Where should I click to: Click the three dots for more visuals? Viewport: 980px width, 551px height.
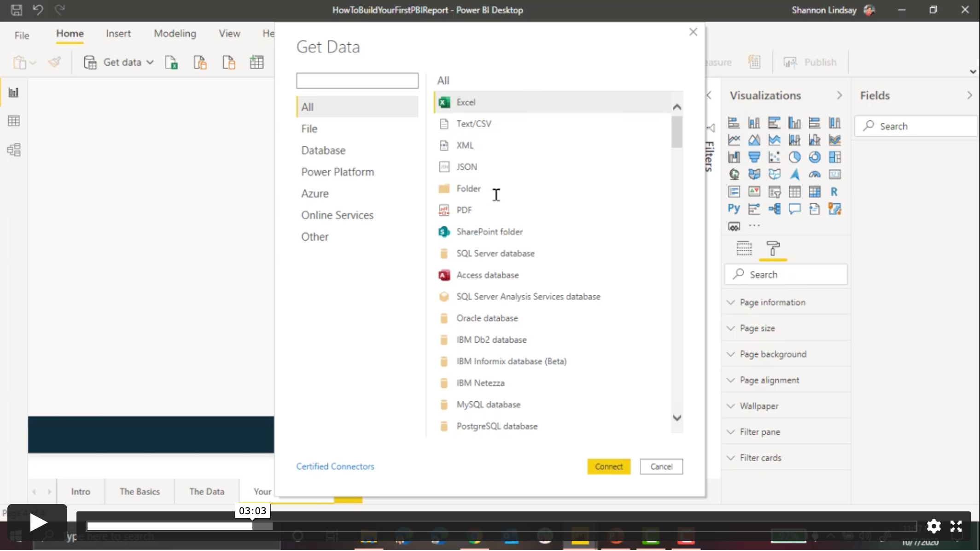click(x=754, y=226)
